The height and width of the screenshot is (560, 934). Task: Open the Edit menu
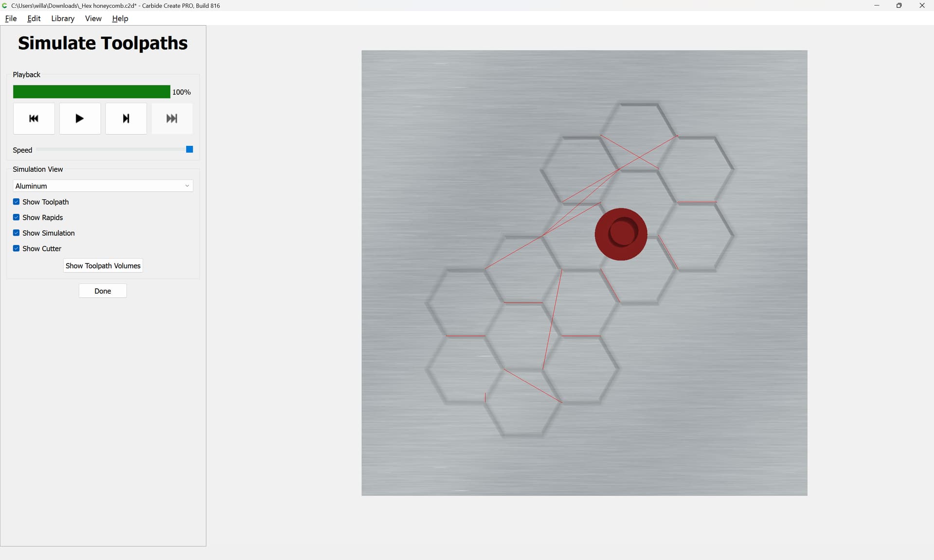point(34,18)
